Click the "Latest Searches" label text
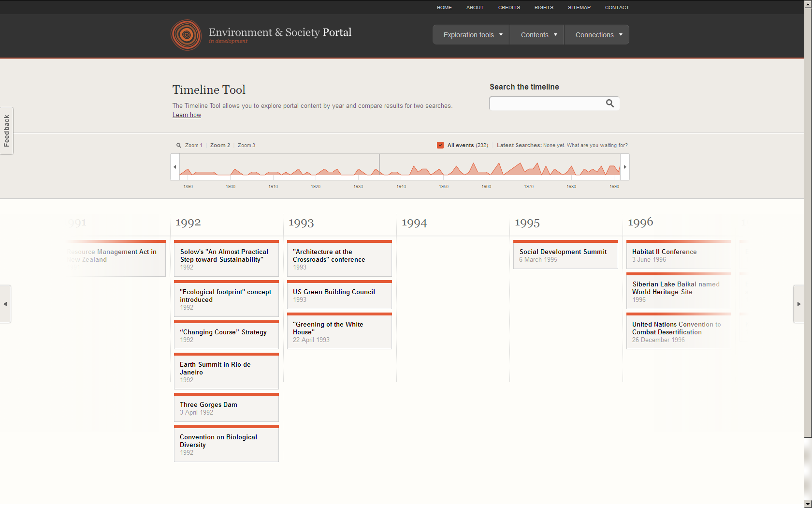 519,145
